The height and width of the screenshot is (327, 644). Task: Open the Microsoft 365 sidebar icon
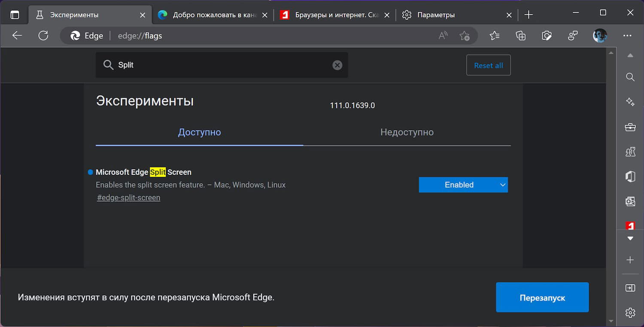630,176
